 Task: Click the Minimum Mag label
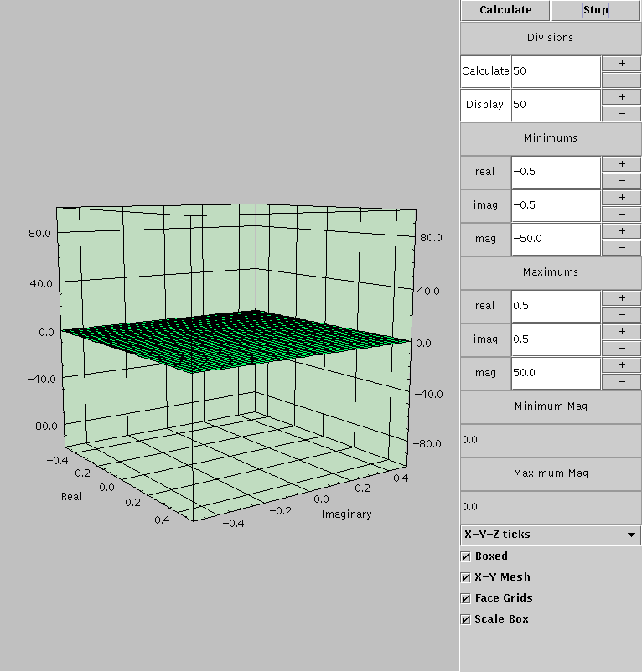(551, 406)
